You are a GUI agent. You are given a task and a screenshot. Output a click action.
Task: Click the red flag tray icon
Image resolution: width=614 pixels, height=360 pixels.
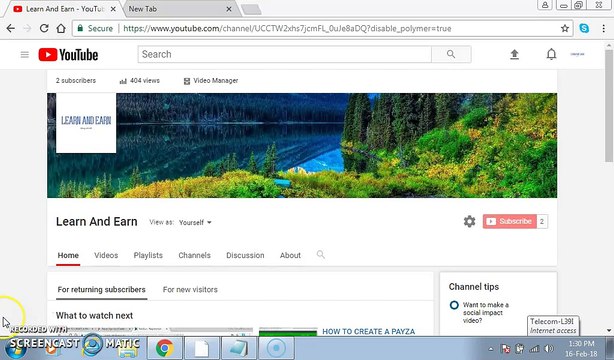tap(506, 348)
